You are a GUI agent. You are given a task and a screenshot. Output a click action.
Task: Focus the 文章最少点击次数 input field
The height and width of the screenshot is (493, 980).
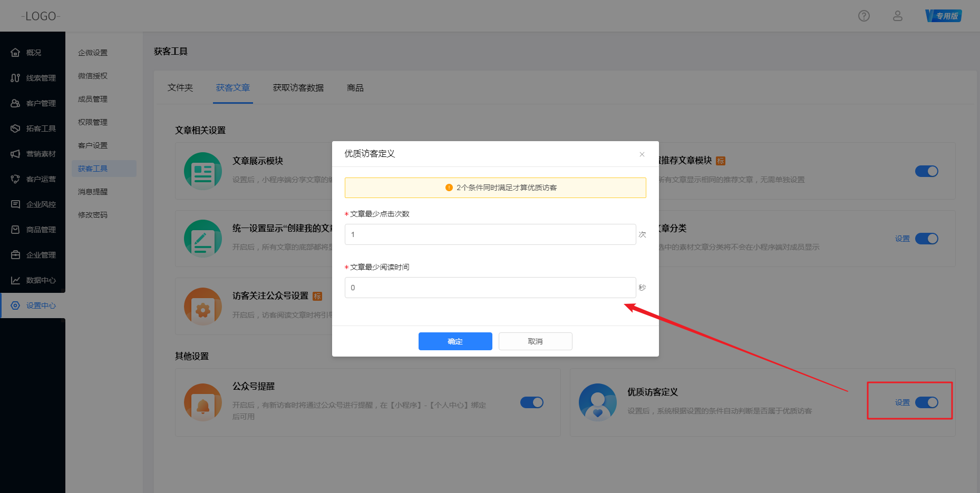click(x=490, y=234)
